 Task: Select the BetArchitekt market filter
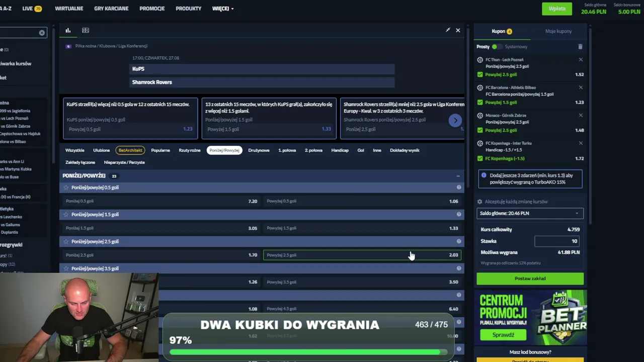click(130, 150)
